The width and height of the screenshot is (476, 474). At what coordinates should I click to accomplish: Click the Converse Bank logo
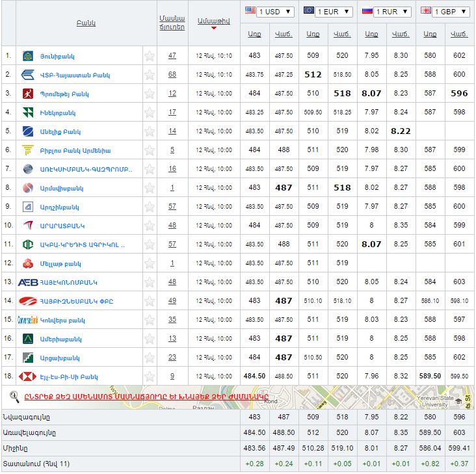(x=28, y=320)
